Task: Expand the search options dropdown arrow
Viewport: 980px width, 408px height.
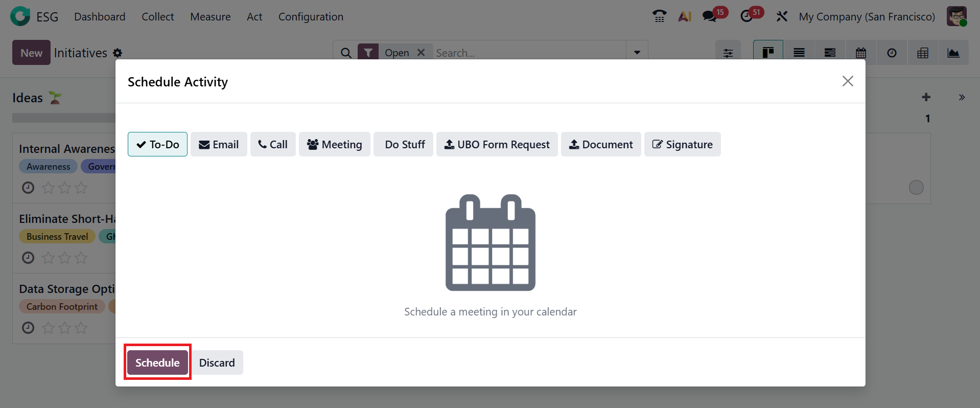Action: tap(637, 53)
